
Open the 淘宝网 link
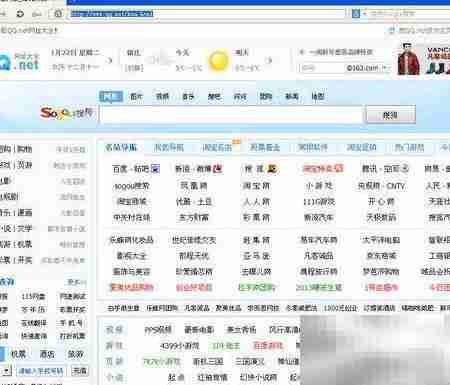pyautogui.click(x=256, y=186)
